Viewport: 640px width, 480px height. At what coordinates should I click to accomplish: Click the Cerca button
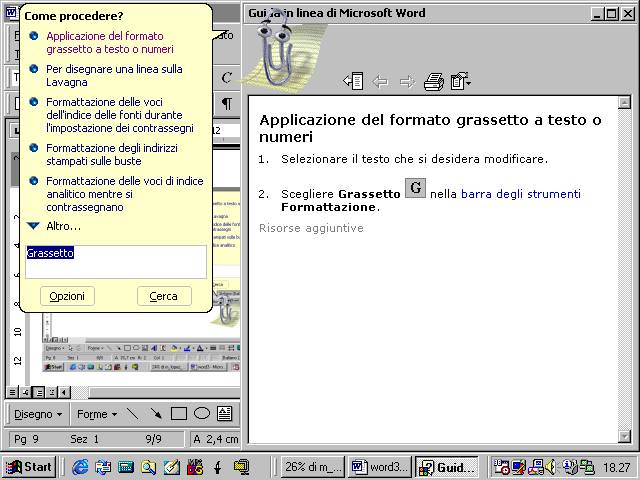coord(164,296)
